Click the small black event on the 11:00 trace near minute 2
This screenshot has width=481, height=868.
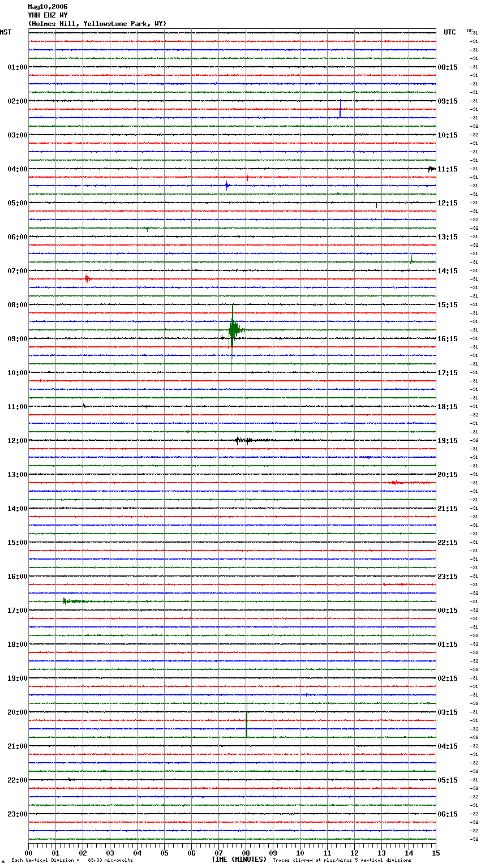(x=84, y=406)
